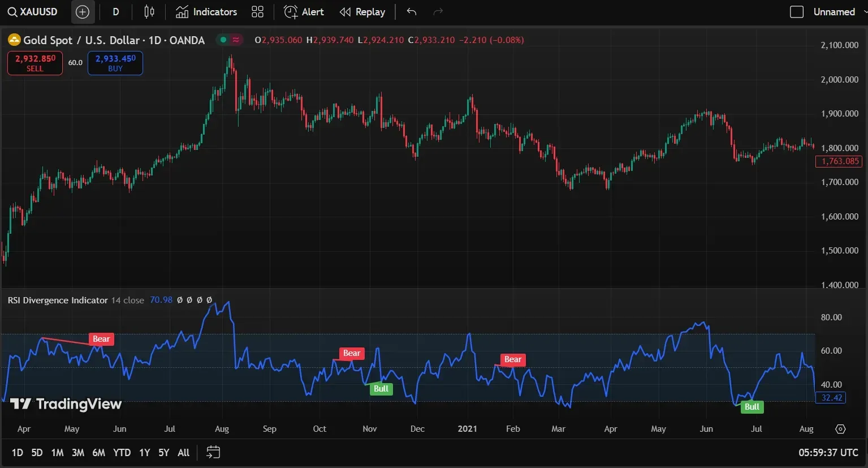Start bar Replay mode
868x468 pixels.
coord(362,12)
